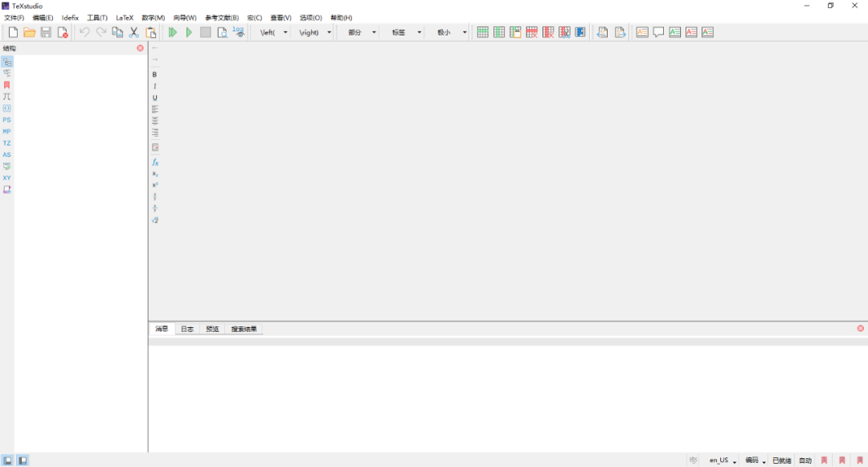Toggle bold formatting with B button

[155, 75]
